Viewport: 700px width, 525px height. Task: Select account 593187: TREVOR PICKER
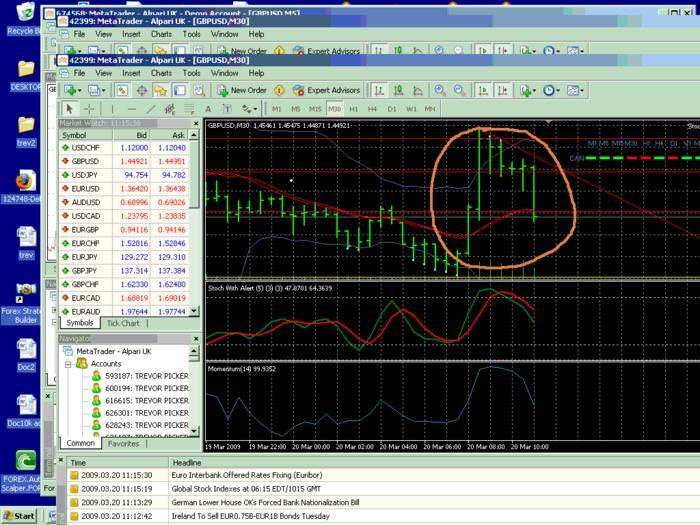point(141,376)
